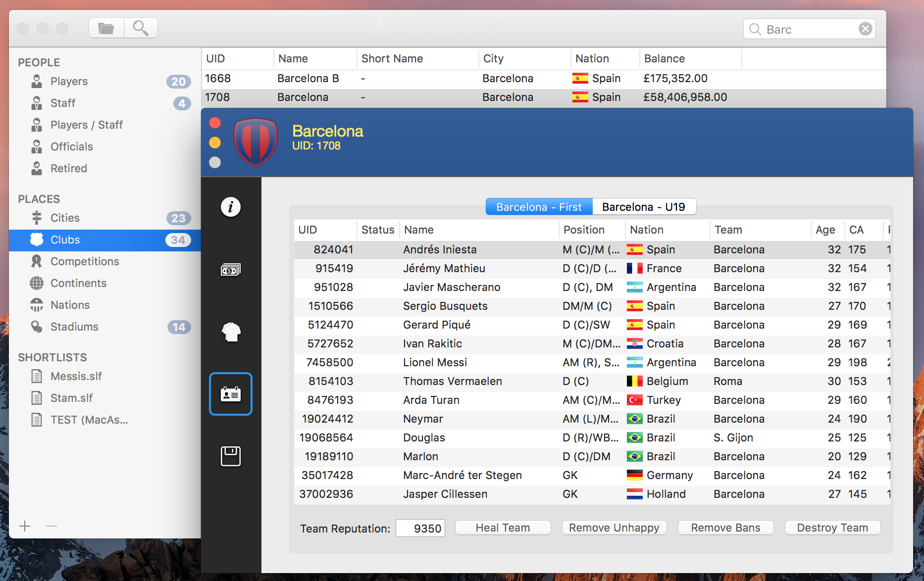Image resolution: width=924 pixels, height=581 pixels.
Task: Open the club info panel icon
Action: [x=230, y=207]
